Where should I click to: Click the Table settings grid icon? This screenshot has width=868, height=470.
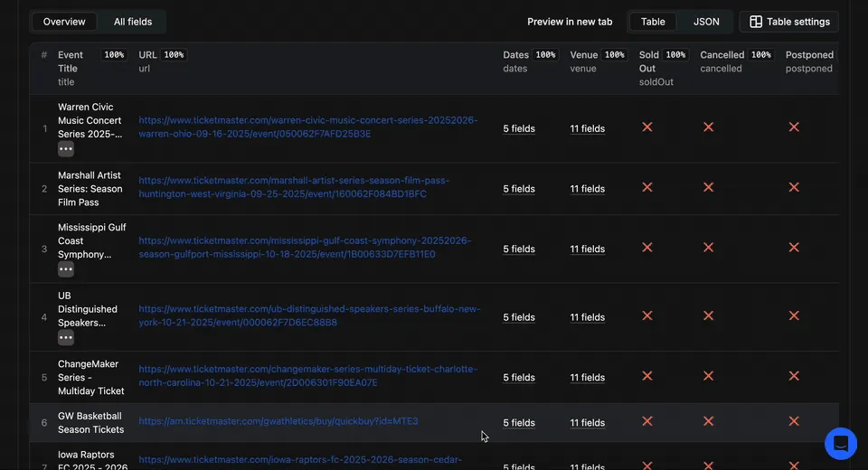pos(756,22)
